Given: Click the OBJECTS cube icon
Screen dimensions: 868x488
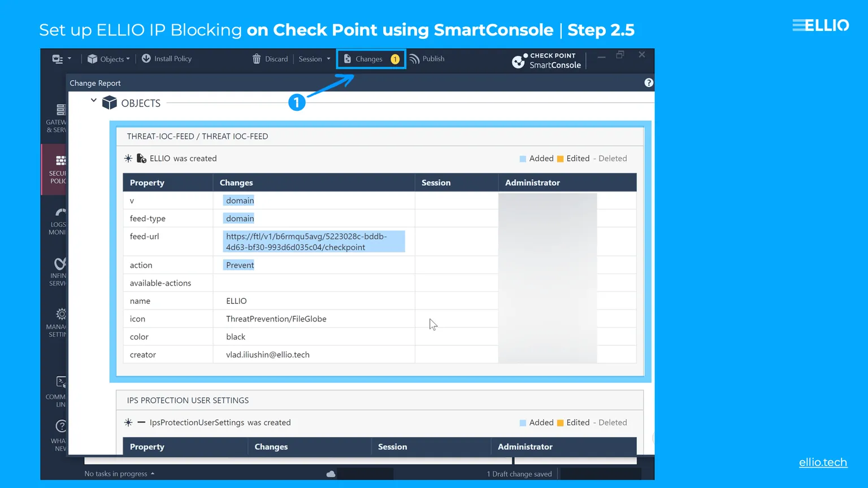Looking at the screenshot, I should 110,103.
